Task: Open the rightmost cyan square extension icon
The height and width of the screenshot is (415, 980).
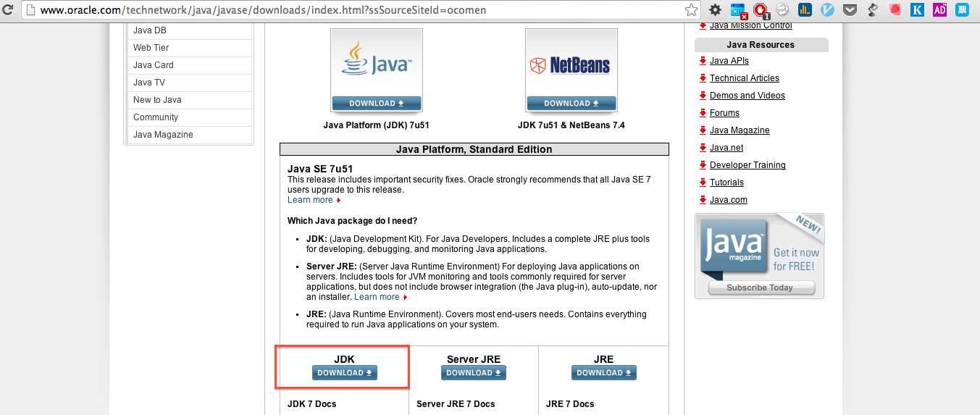Action: (961, 10)
